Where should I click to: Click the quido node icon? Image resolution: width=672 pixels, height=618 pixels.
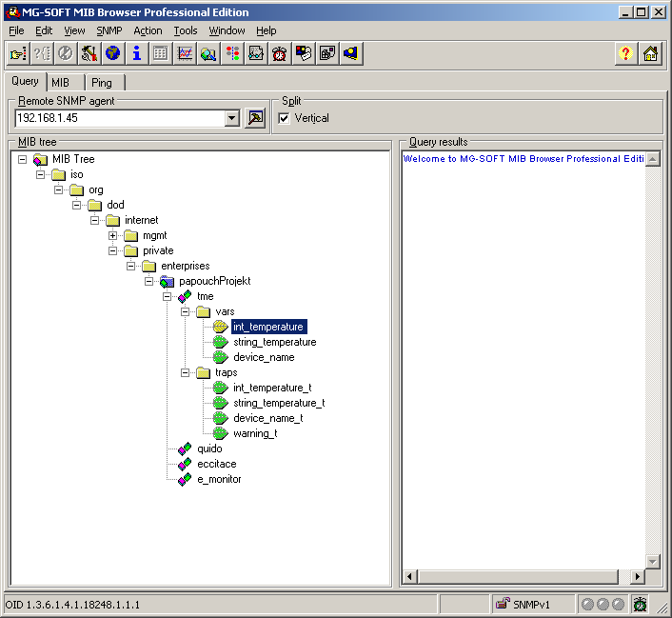(185, 449)
